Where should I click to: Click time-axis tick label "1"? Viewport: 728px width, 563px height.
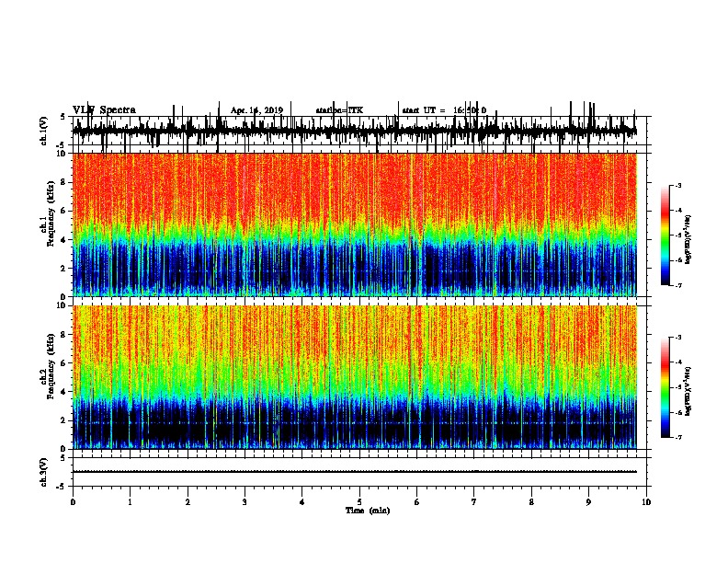pyautogui.click(x=130, y=502)
